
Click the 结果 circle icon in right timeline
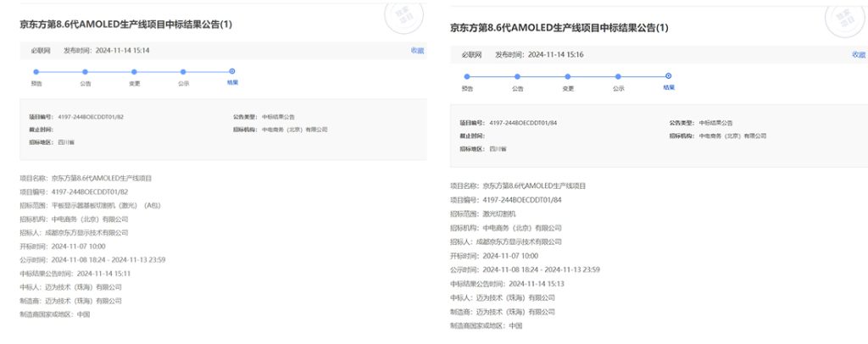(668, 75)
